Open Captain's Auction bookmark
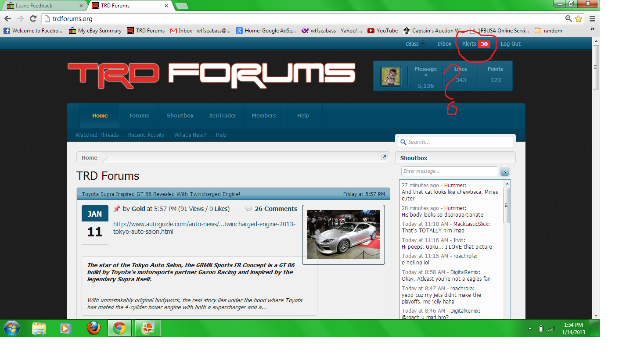The height and width of the screenshot is (364, 626). pos(432,31)
